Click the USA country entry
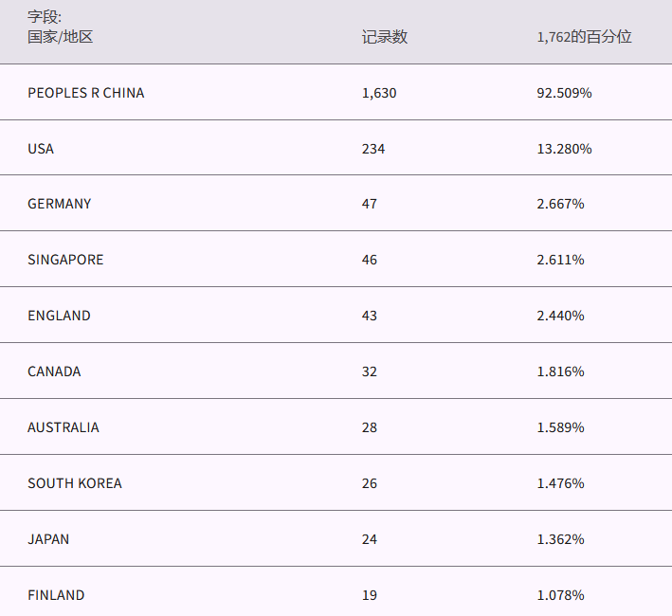672x616 pixels. 41,149
